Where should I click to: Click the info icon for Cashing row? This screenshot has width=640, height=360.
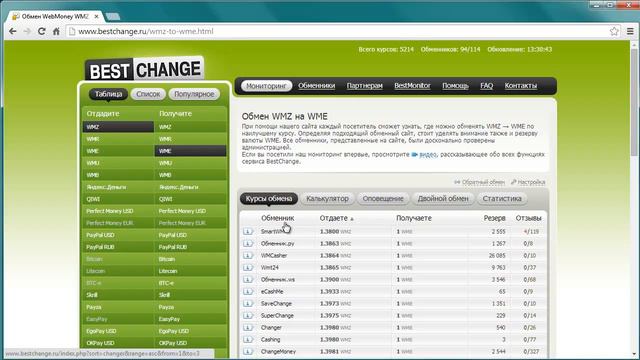coord(248,340)
